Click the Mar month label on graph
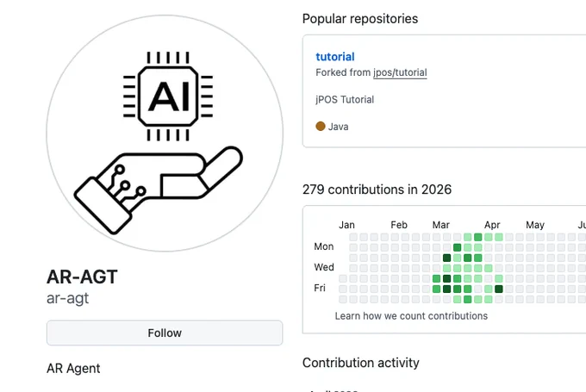This screenshot has width=586, height=392. click(x=440, y=225)
